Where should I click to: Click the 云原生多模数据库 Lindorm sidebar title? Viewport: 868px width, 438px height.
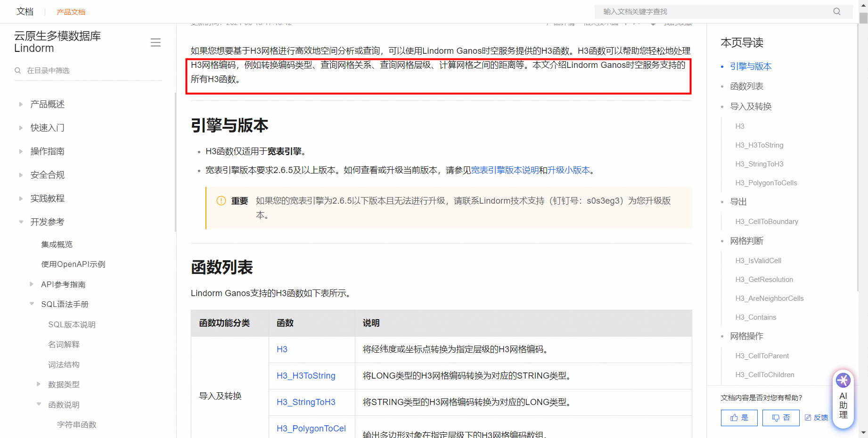click(57, 42)
